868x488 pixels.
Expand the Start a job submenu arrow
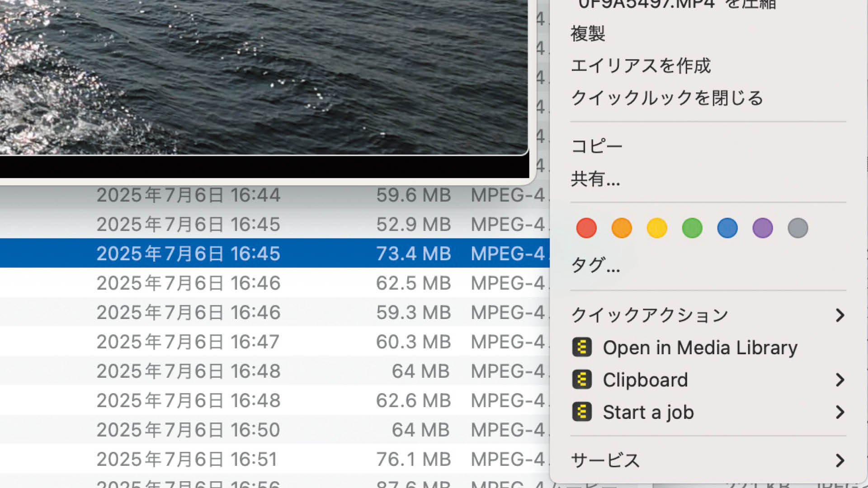(x=840, y=412)
